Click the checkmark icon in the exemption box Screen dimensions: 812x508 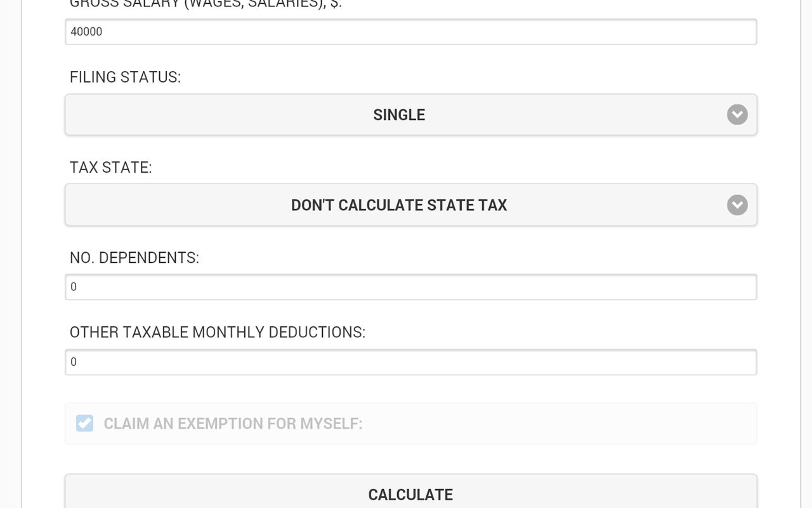click(84, 423)
